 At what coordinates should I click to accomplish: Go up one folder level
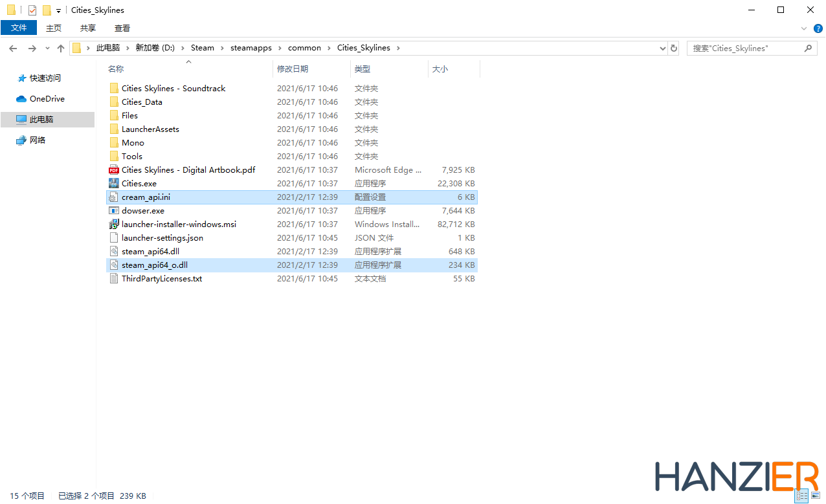61,48
